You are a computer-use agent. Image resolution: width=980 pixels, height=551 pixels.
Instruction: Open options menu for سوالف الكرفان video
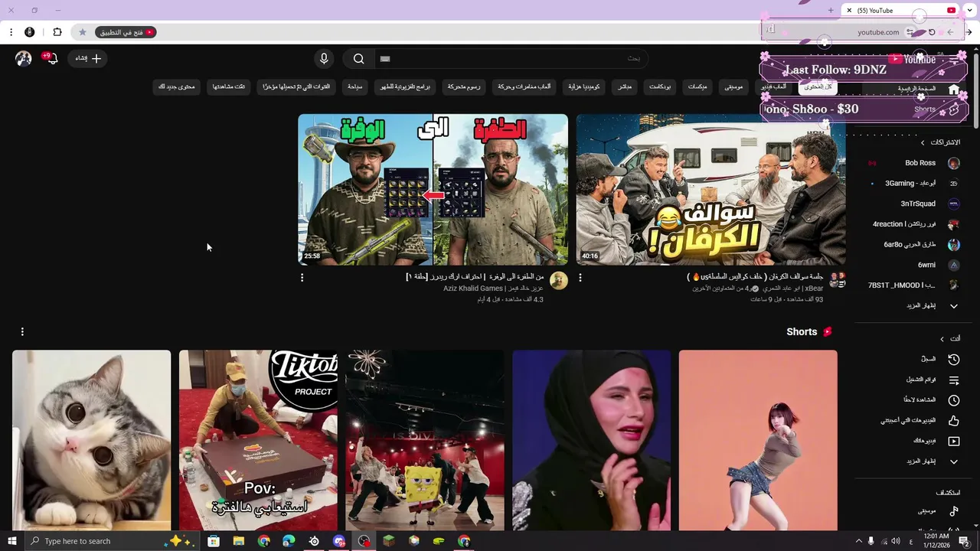(x=580, y=278)
